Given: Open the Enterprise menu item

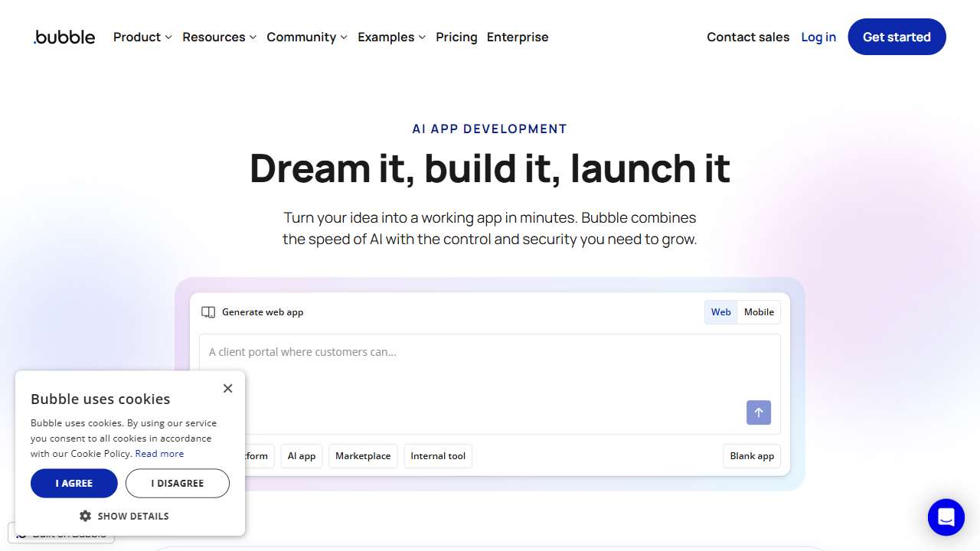Looking at the screenshot, I should (x=518, y=37).
